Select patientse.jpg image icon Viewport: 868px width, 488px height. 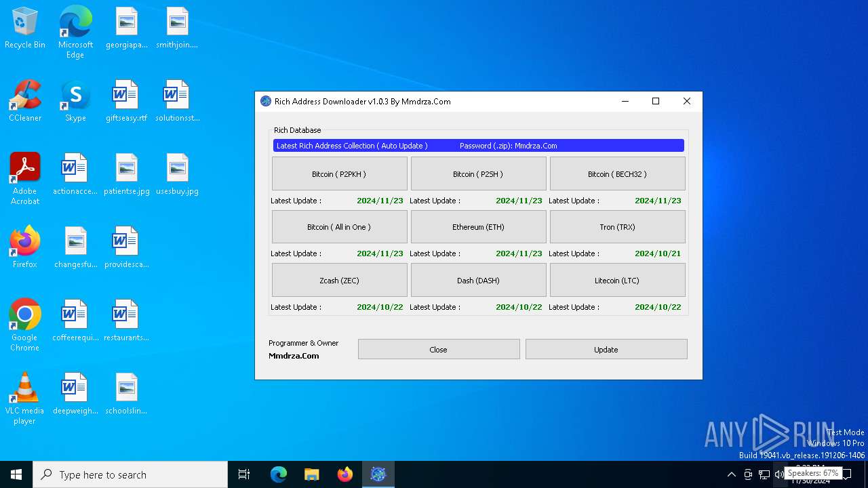point(126,175)
